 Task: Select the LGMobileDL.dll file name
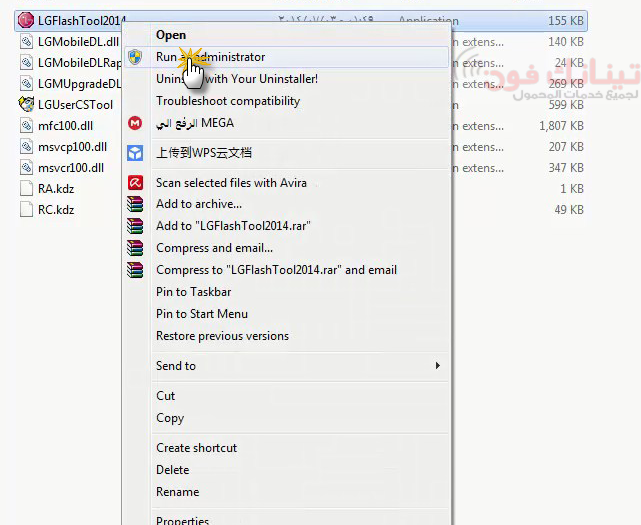pyautogui.click(x=78, y=42)
